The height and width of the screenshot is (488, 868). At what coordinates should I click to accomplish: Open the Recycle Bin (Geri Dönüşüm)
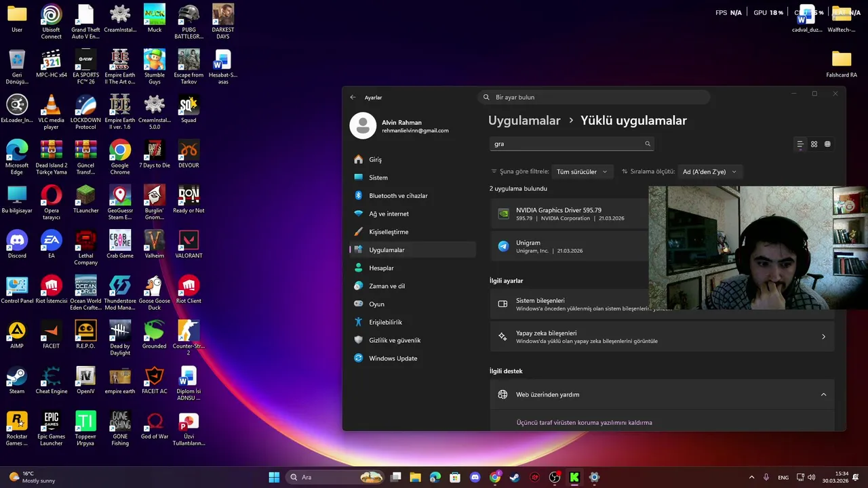17,66
